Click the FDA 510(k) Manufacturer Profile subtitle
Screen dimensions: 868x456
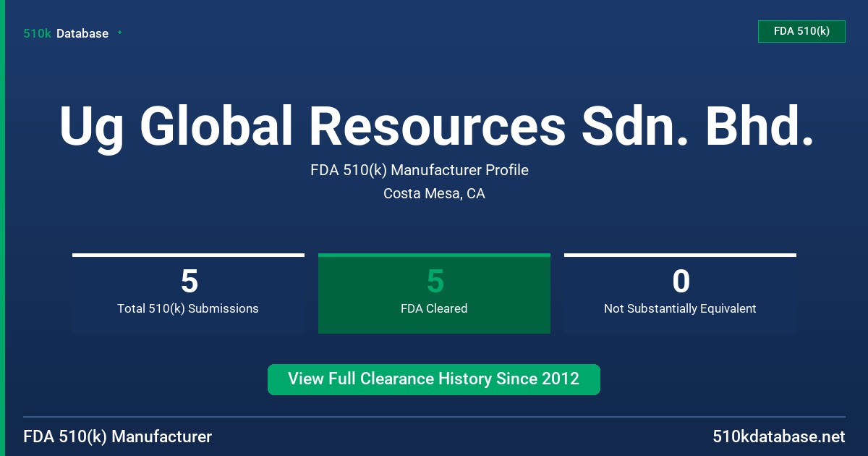tap(420, 170)
